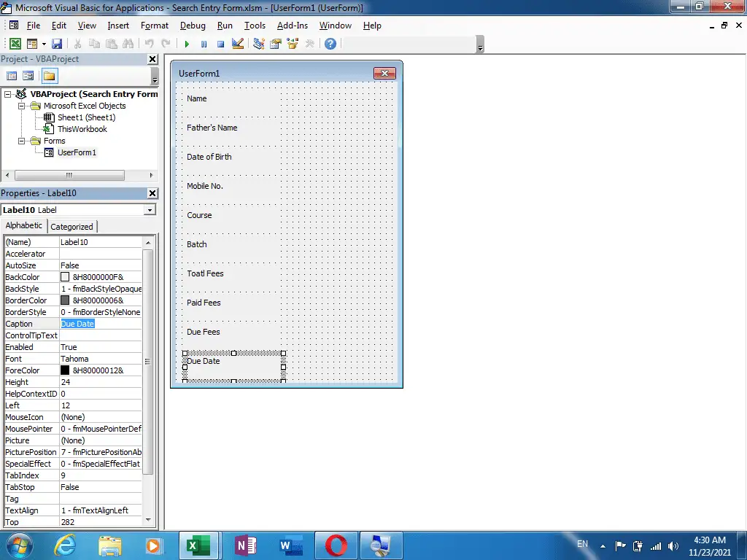Image resolution: width=747 pixels, height=560 pixels.
Task: Open OneNote from the taskbar
Action: tap(246, 545)
